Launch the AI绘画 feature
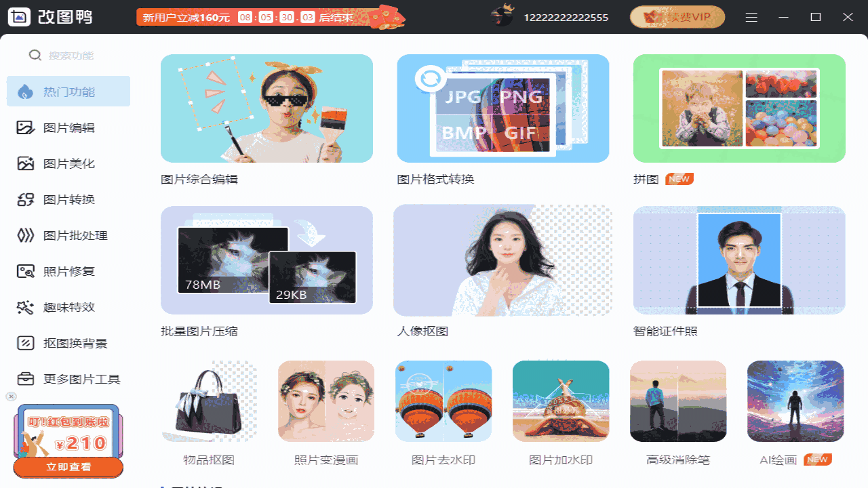 795,401
